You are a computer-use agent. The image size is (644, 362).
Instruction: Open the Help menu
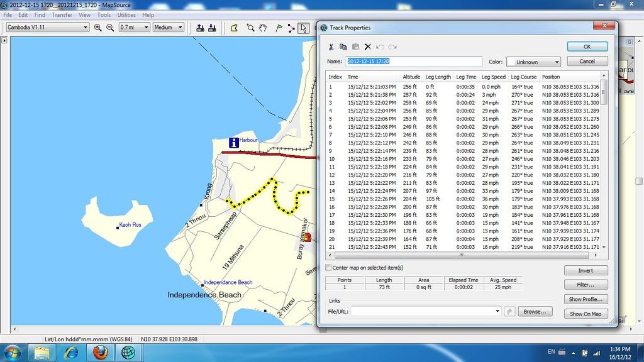(148, 15)
